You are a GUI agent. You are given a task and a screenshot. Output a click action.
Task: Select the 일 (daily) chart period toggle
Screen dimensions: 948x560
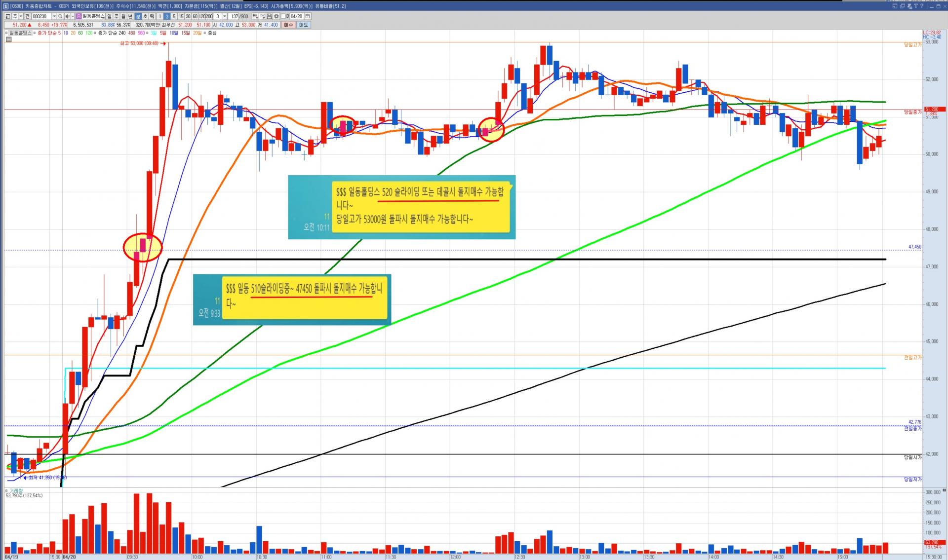pos(109,16)
